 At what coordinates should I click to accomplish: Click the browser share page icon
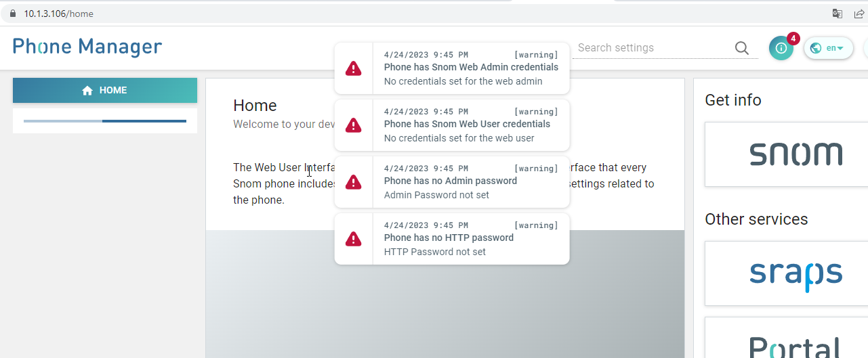[x=859, y=14]
